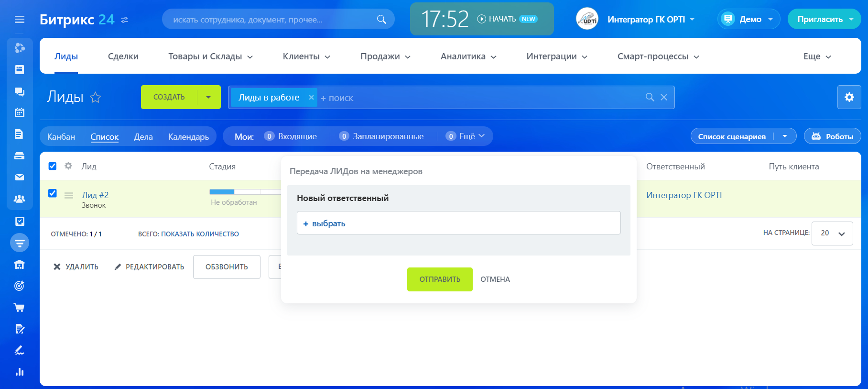The image size is (868, 389).
Task: Toggle the select-all leads checkbox
Action: [53, 166]
